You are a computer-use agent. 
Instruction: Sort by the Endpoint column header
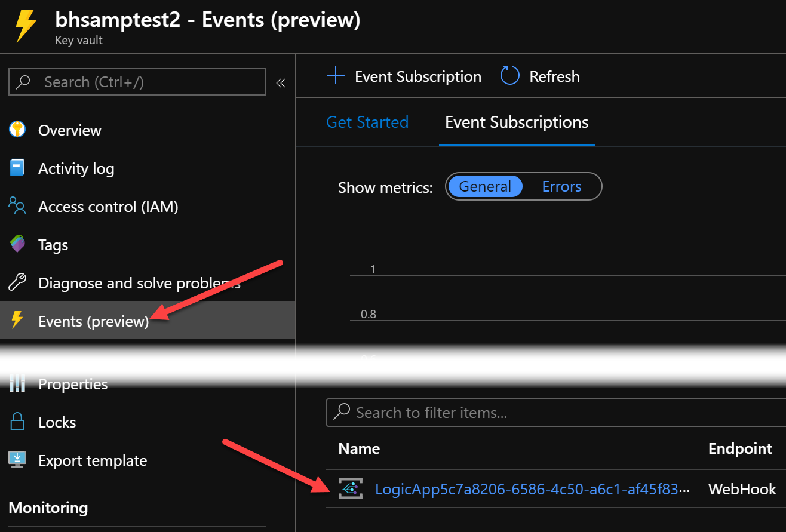coord(740,448)
